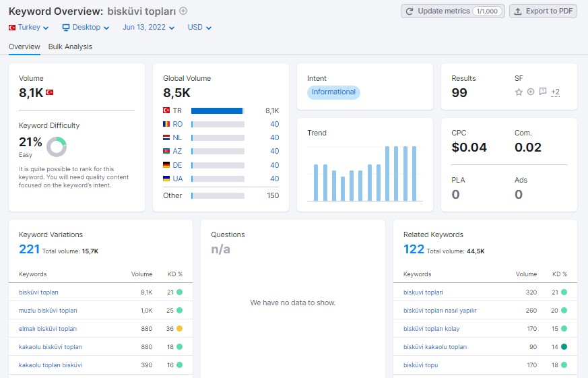Click the Turkey flag next to Volume
This screenshot has width=588, height=378.
49,92
